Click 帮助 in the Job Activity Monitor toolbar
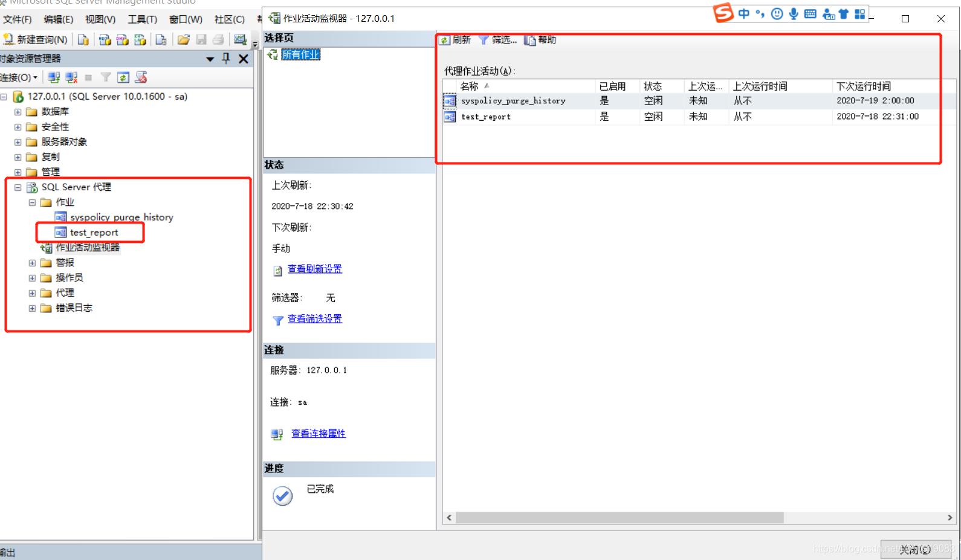Image resolution: width=961 pixels, height=560 pixels. click(540, 40)
